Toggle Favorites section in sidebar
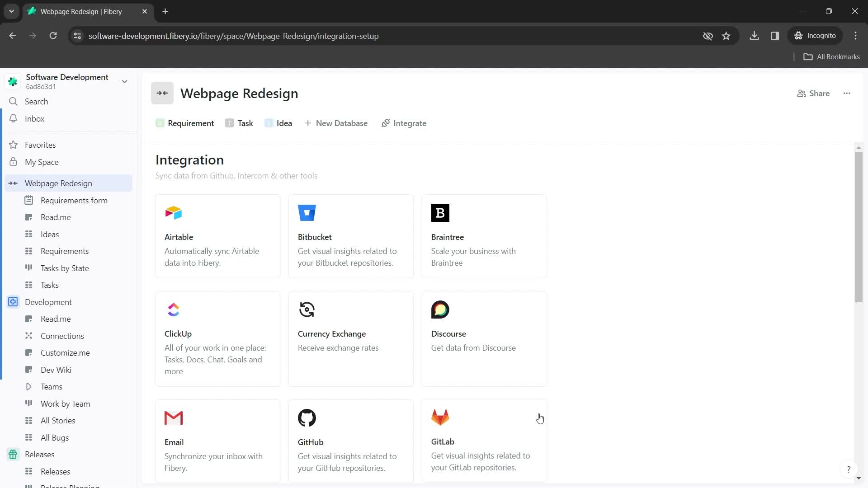868x488 pixels. pos(40,145)
